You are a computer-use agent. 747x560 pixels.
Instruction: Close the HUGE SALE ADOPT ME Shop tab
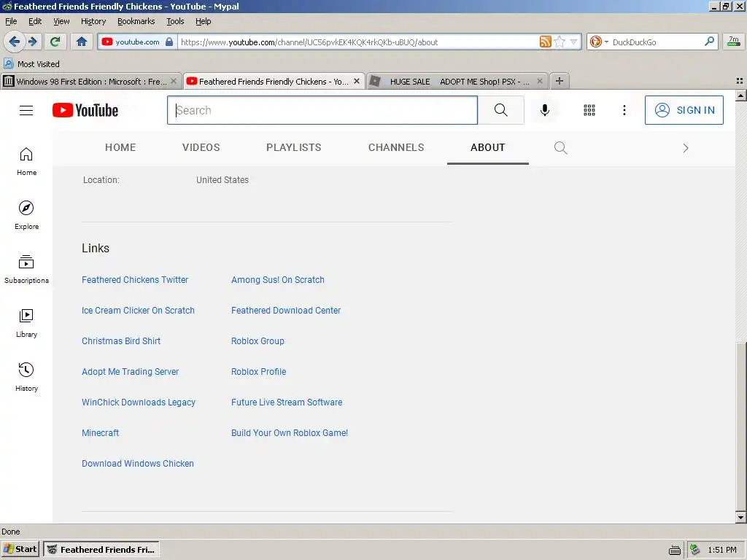539,81
